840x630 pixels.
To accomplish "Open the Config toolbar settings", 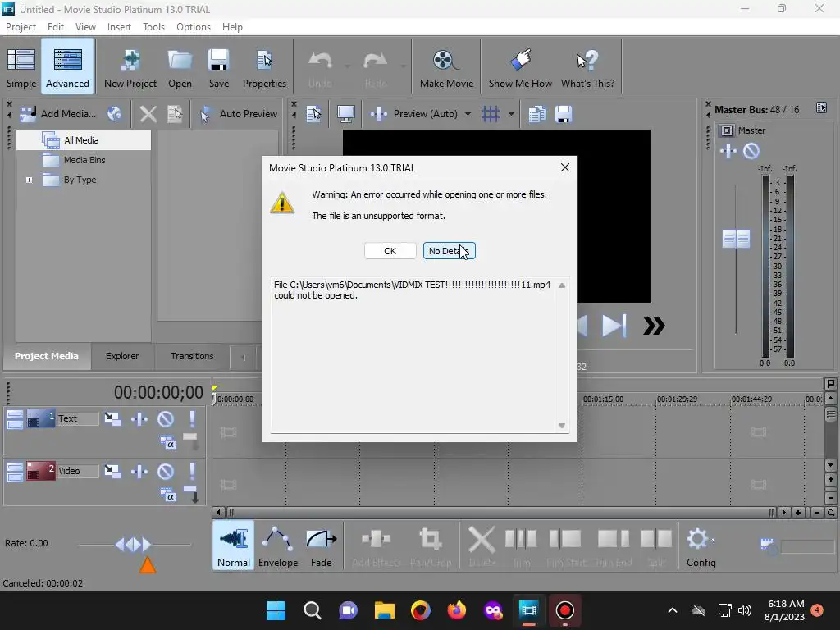I will (701, 547).
